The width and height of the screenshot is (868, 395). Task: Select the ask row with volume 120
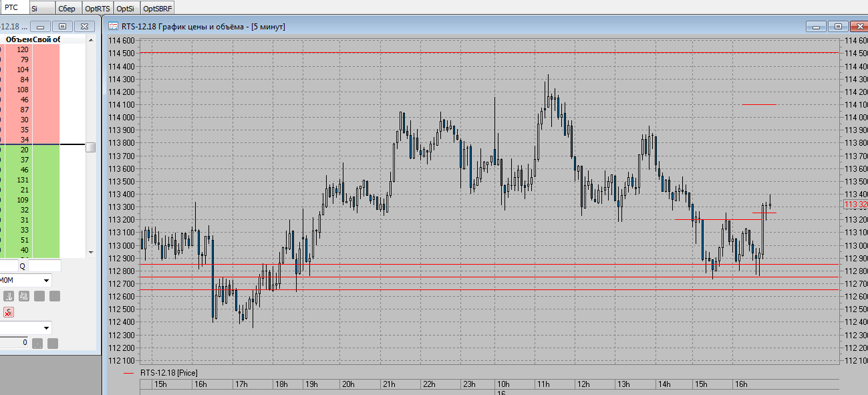coord(30,49)
